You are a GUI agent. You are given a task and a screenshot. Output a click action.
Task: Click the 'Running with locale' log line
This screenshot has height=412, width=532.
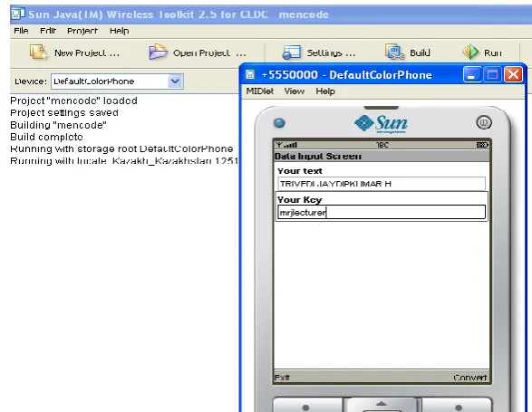(124, 160)
